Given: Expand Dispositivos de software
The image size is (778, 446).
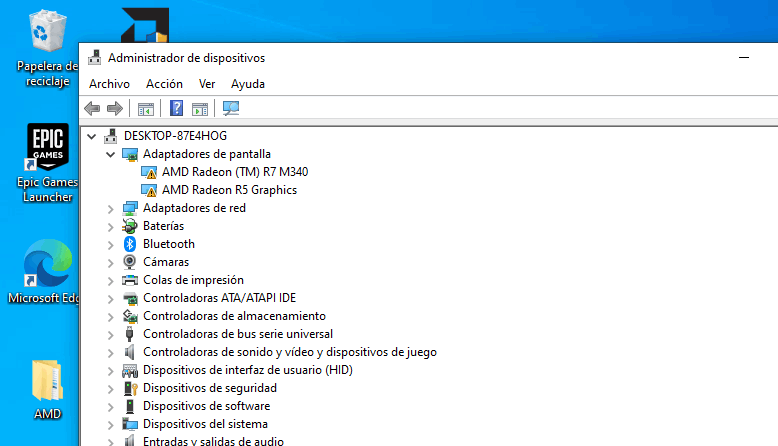Looking at the screenshot, I should [x=111, y=407].
